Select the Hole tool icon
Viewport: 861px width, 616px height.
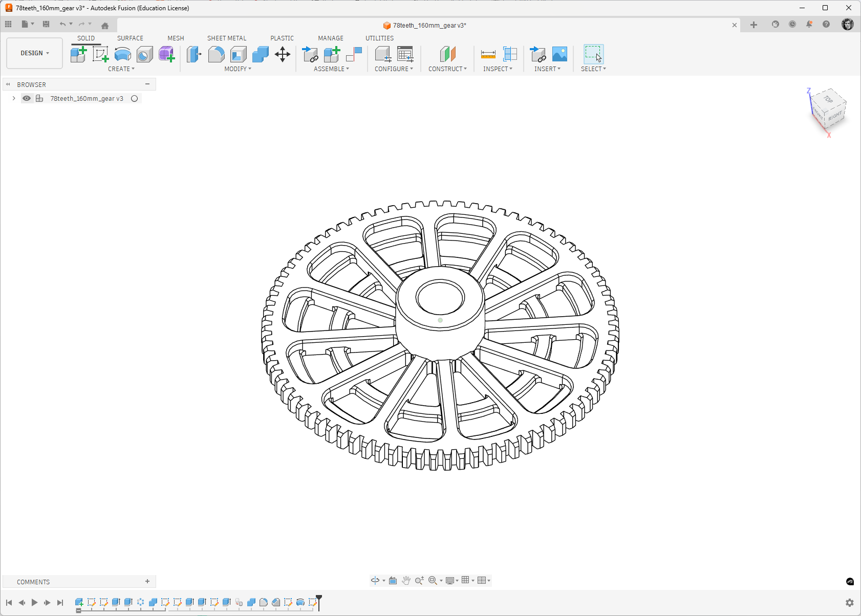[x=144, y=54]
